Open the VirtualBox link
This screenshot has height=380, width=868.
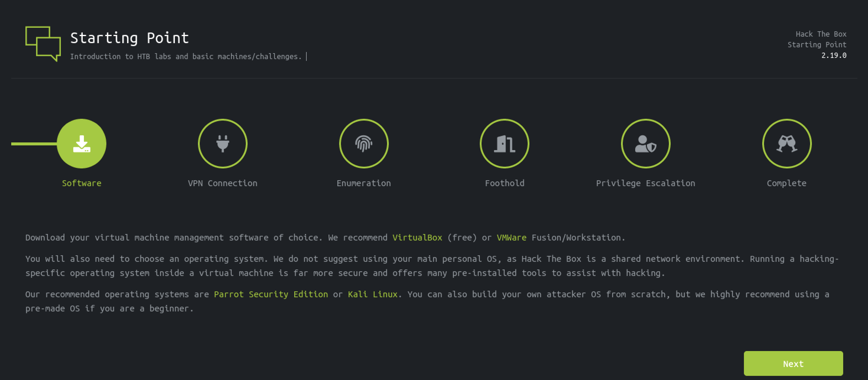[417, 238]
